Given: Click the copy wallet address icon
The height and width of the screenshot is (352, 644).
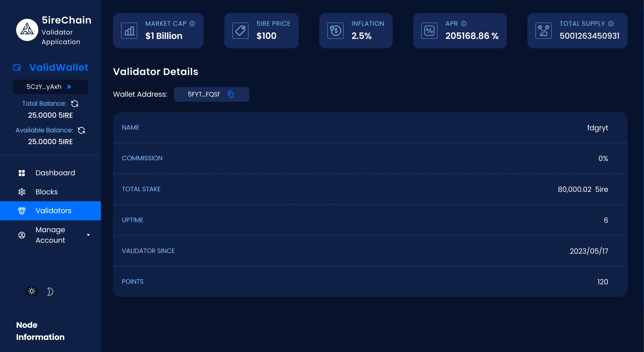Looking at the screenshot, I should pos(231,94).
